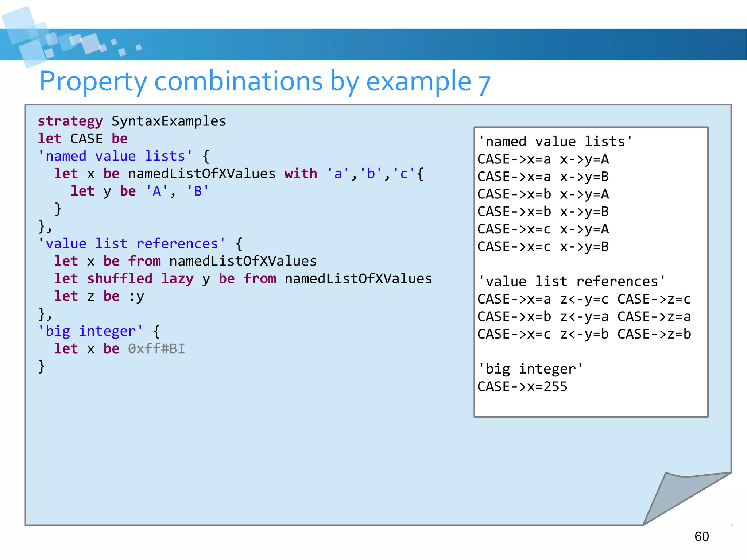Click the code line 'let CASE be'
Screen dimensions: 747x560
point(83,139)
